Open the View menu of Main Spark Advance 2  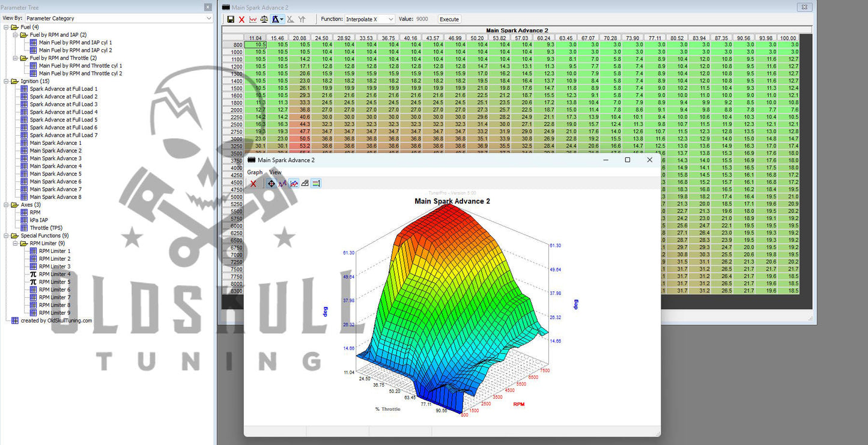coord(275,172)
